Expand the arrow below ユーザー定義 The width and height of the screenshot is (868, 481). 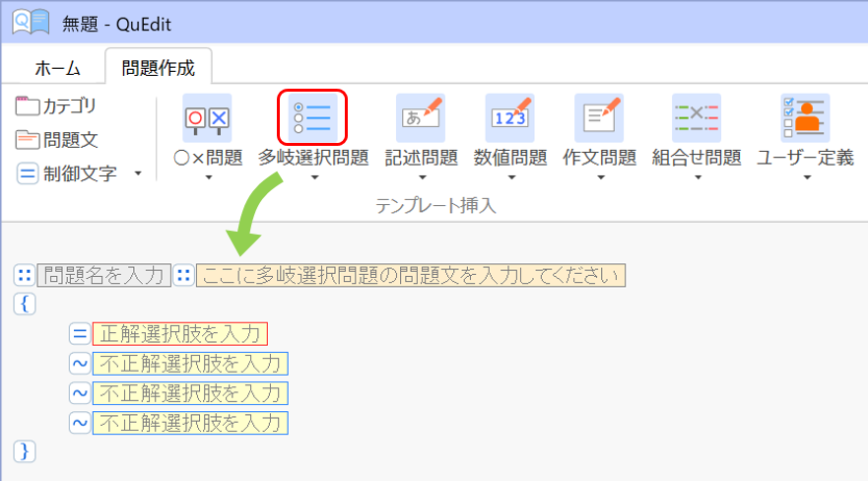tap(805, 178)
